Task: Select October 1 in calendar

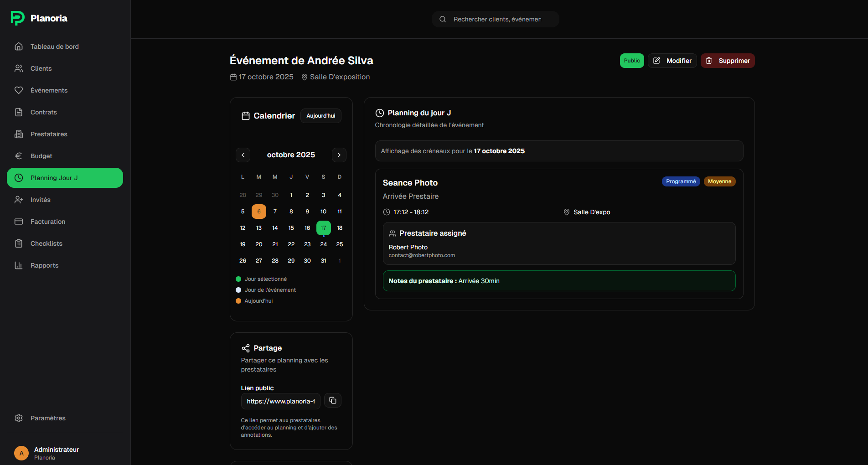Action: pyautogui.click(x=291, y=195)
